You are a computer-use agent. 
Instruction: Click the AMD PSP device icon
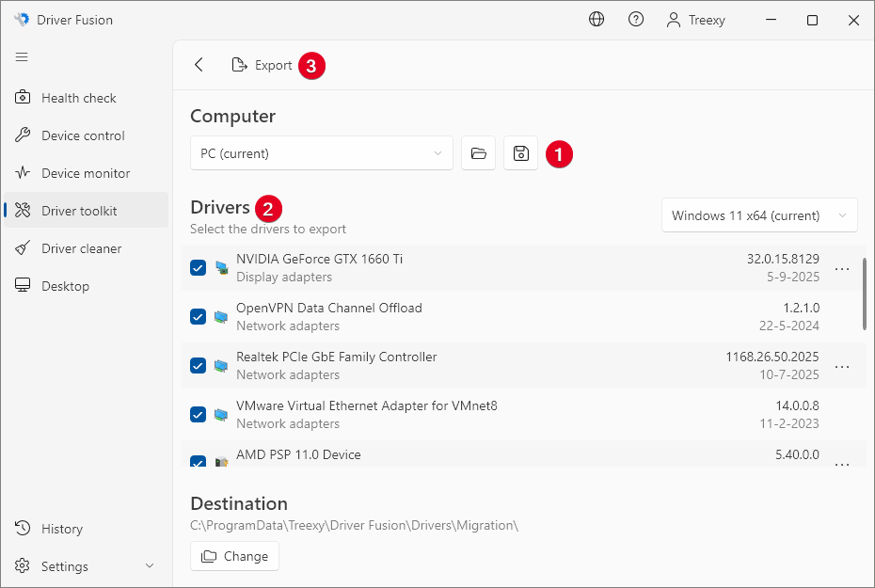[x=221, y=462]
